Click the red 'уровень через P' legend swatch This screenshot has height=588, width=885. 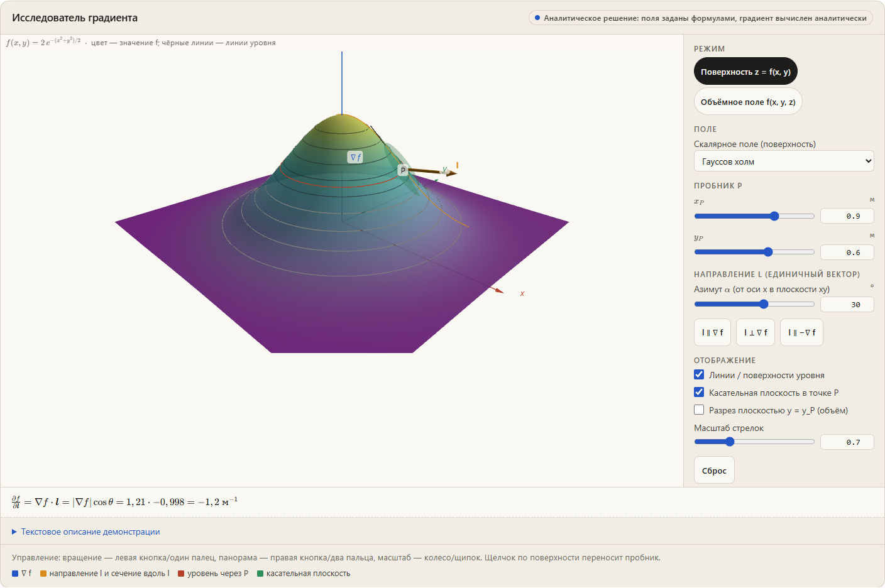pyautogui.click(x=181, y=574)
